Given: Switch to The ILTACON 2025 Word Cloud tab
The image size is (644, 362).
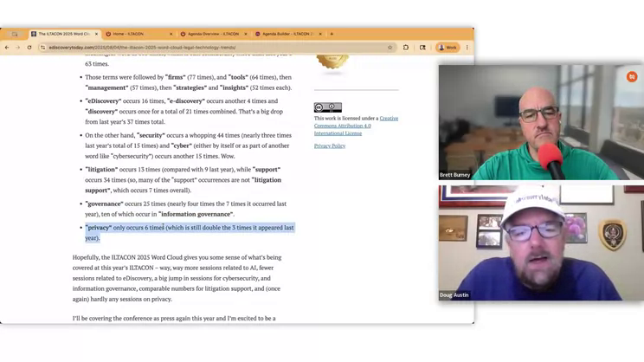Looking at the screenshot, I should click(65, 34).
